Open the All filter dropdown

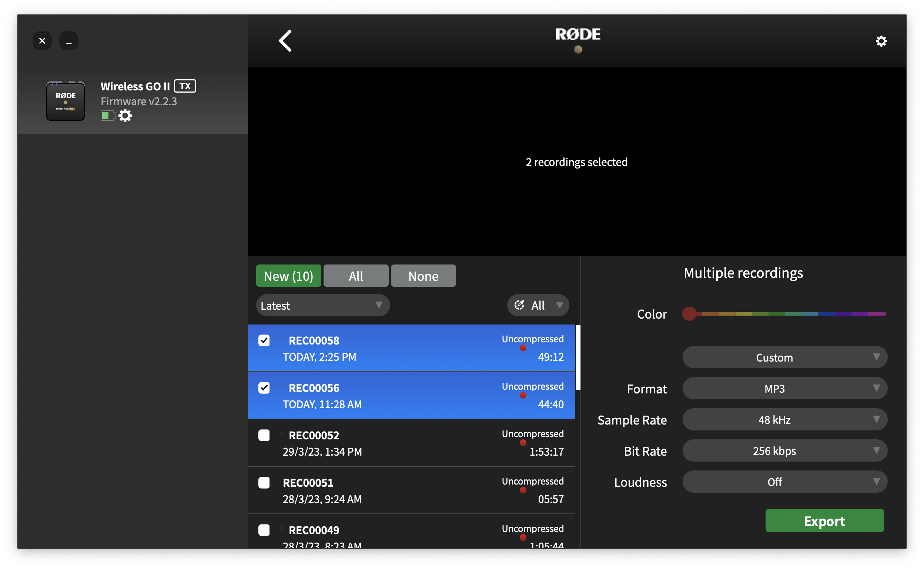(538, 305)
